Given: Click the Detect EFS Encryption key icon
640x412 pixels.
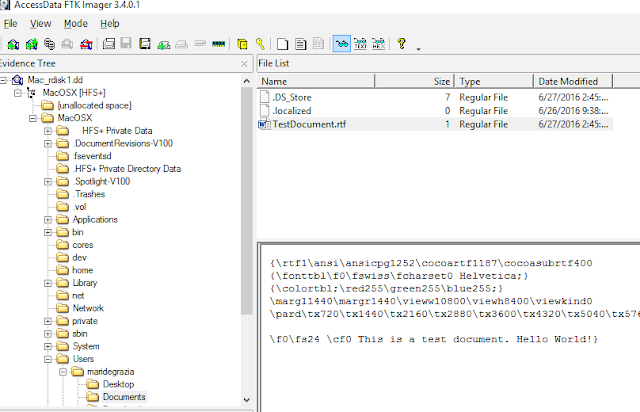Looking at the screenshot, I should 260,44.
